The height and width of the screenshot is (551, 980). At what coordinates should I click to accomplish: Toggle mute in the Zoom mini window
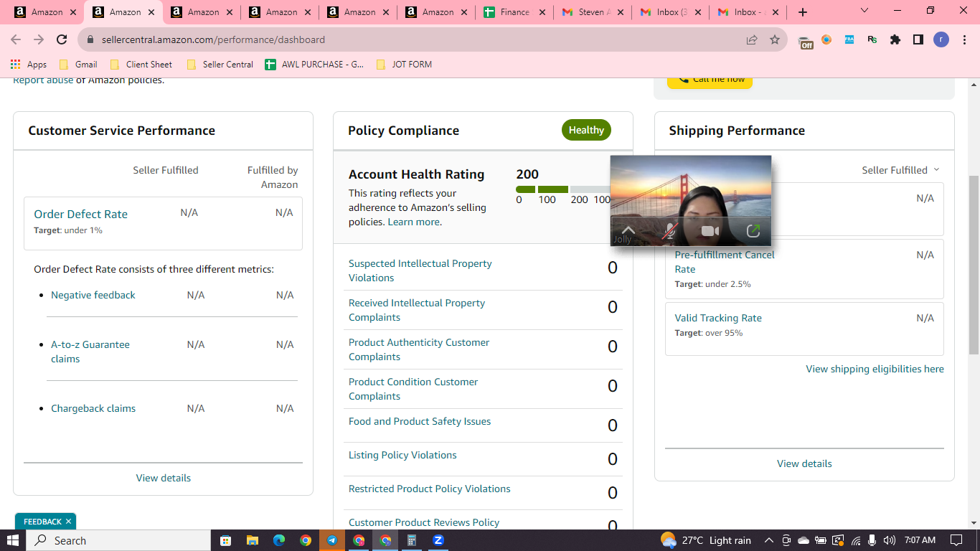(670, 231)
